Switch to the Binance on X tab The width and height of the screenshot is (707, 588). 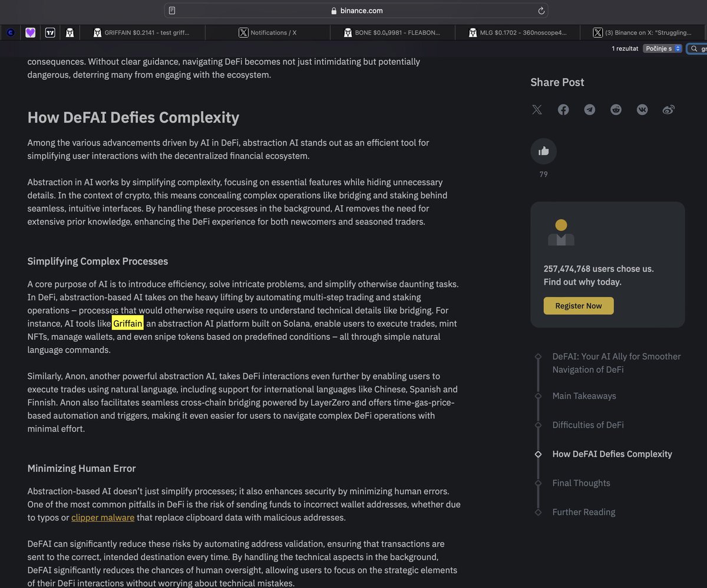click(x=643, y=33)
